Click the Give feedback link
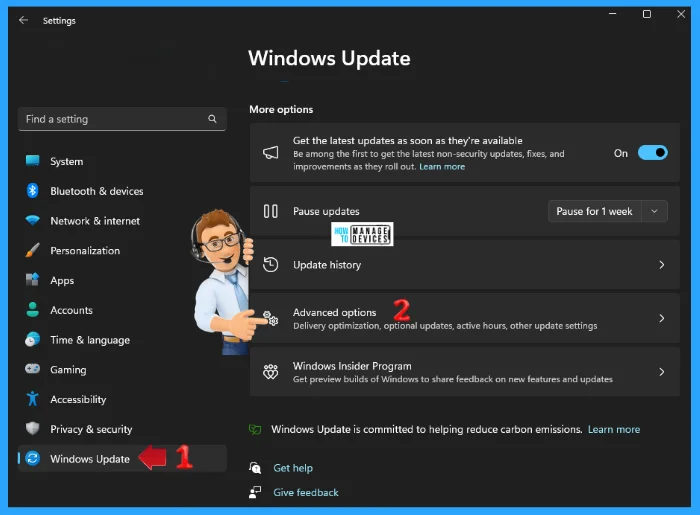The image size is (700, 515). click(306, 492)
